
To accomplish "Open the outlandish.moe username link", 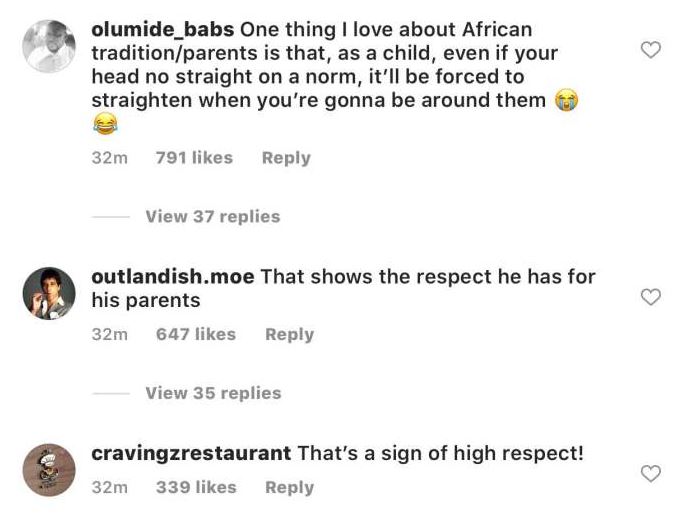I will 172,277.
